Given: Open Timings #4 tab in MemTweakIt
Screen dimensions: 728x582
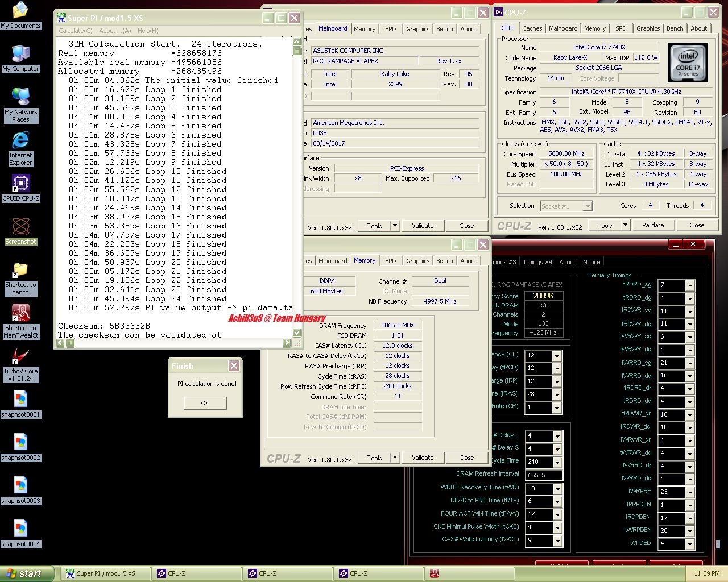Looking at the screenshot, I should 537,262.
